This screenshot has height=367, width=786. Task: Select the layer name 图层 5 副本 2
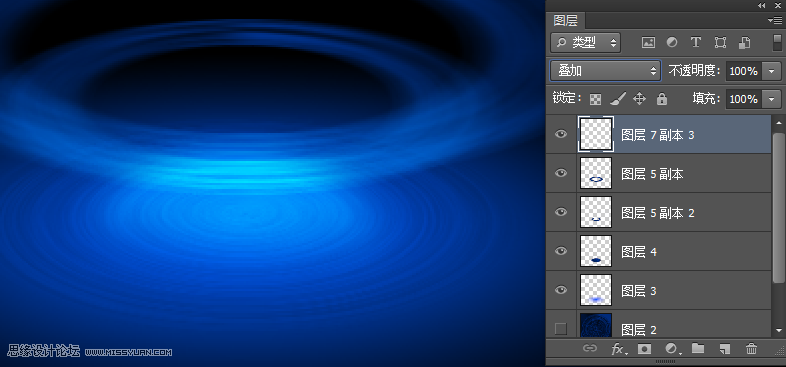658,213
